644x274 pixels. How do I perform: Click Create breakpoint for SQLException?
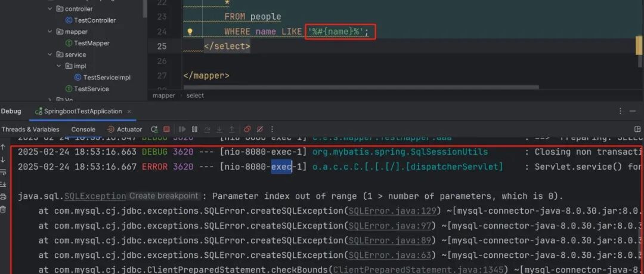click(x=164, y=196)
